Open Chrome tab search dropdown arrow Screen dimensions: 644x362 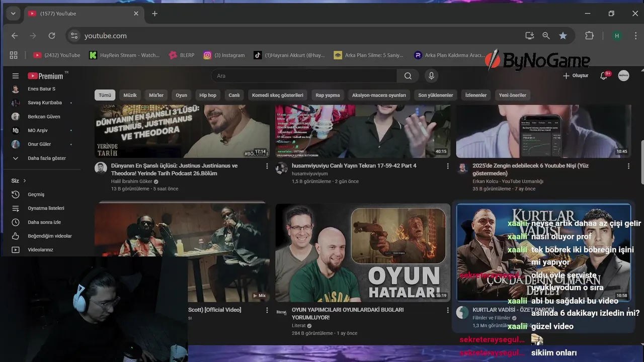(13, 14)
